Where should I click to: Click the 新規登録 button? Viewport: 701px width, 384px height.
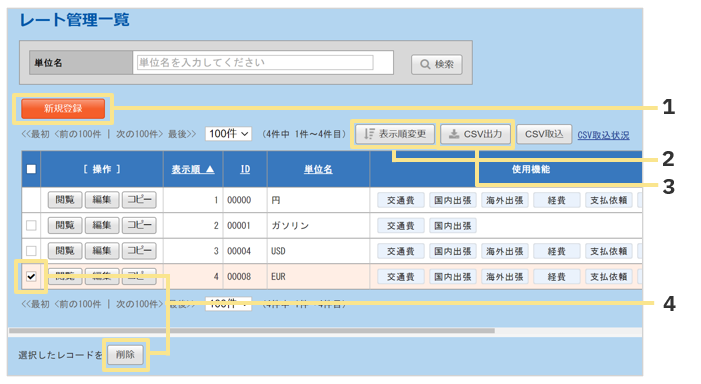63,109
